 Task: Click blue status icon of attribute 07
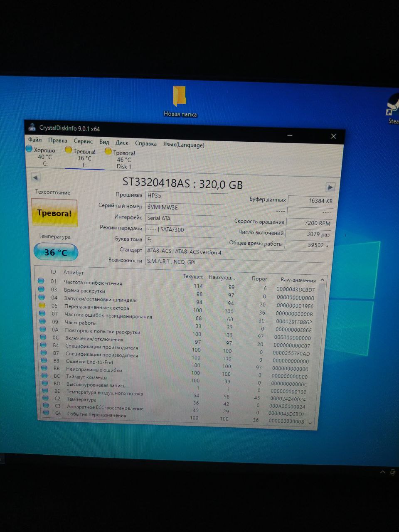[42, 313]
